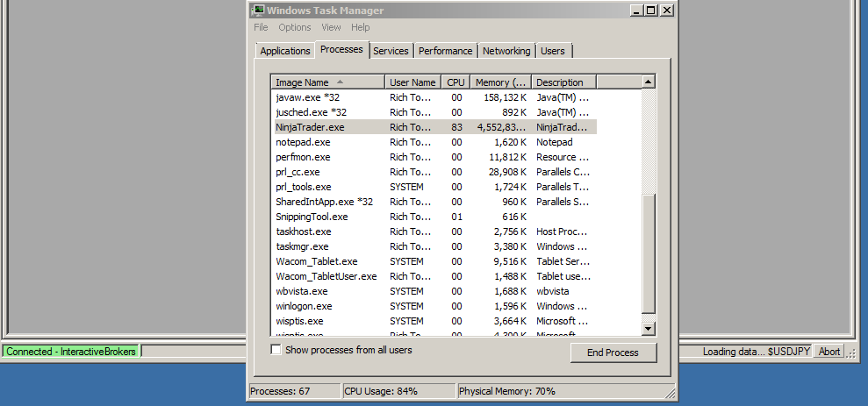The width and height of the screenshot is (868, 406).
Task: Click the Task Manager title bar icon
Action: click(257, 10)
